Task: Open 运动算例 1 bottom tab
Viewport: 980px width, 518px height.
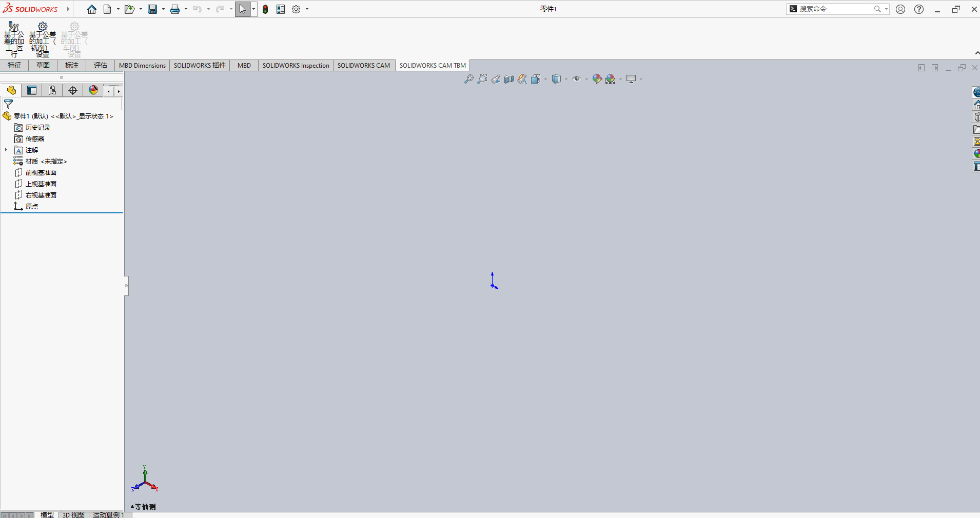Action: (108, 514)
